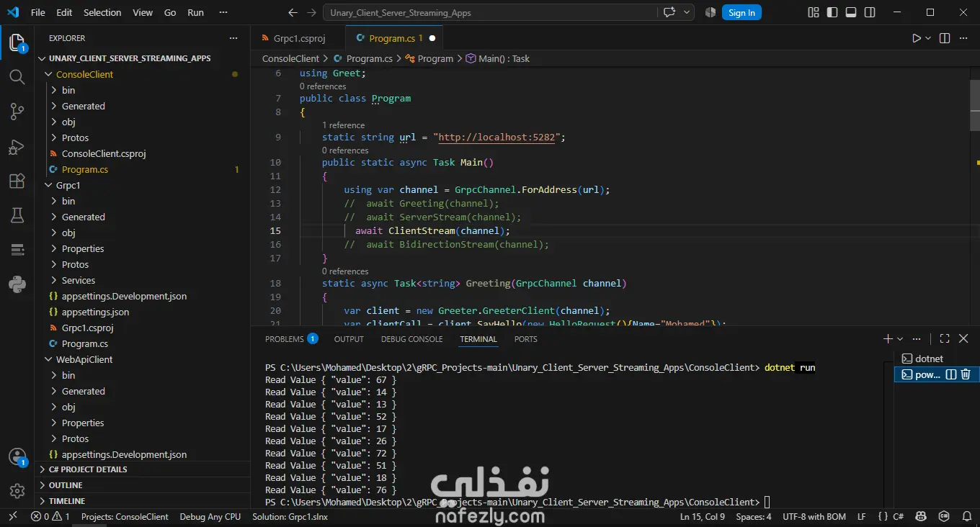Screen dimensions: 980x527
Task: Click Spaces: 4 indentation selector
Action: [x=754, y=516]
